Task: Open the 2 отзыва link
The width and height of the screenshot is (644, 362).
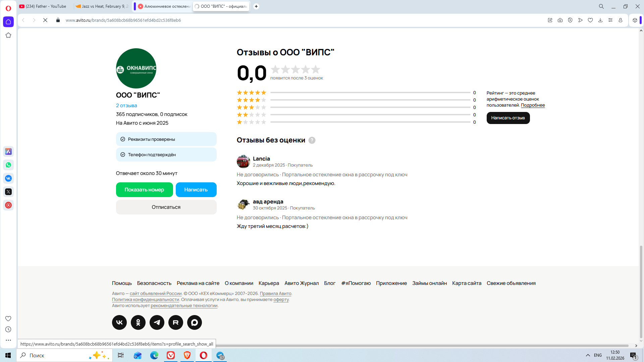Action: (126, 106)
